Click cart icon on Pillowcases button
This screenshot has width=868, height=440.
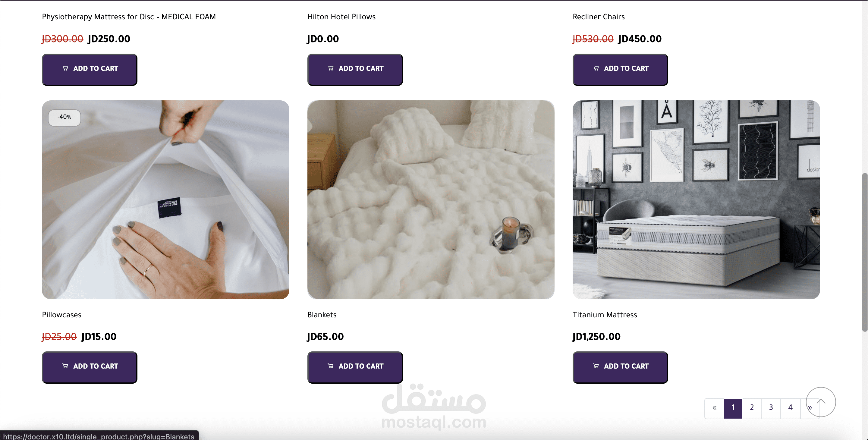tap(65, 366)
